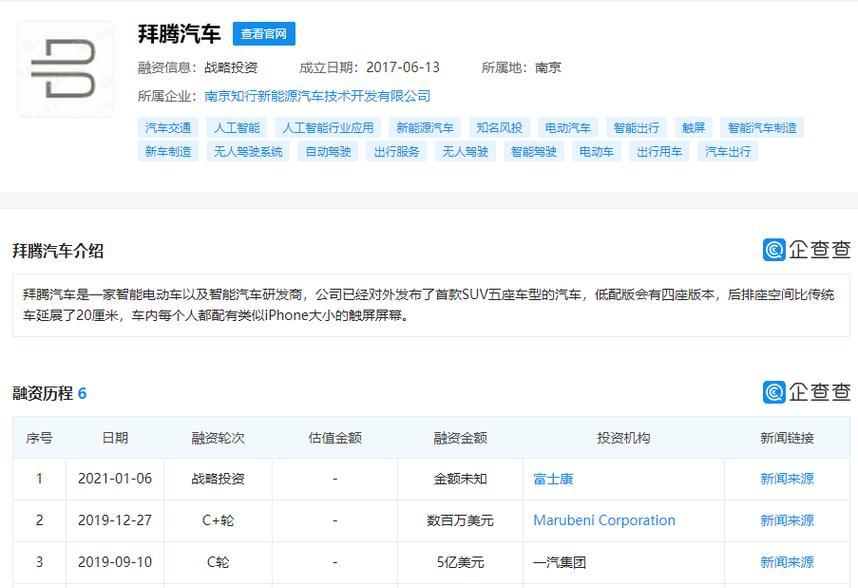858x588 pixels.
Task: Click the 融资轮次 column header
Action: 218,438
